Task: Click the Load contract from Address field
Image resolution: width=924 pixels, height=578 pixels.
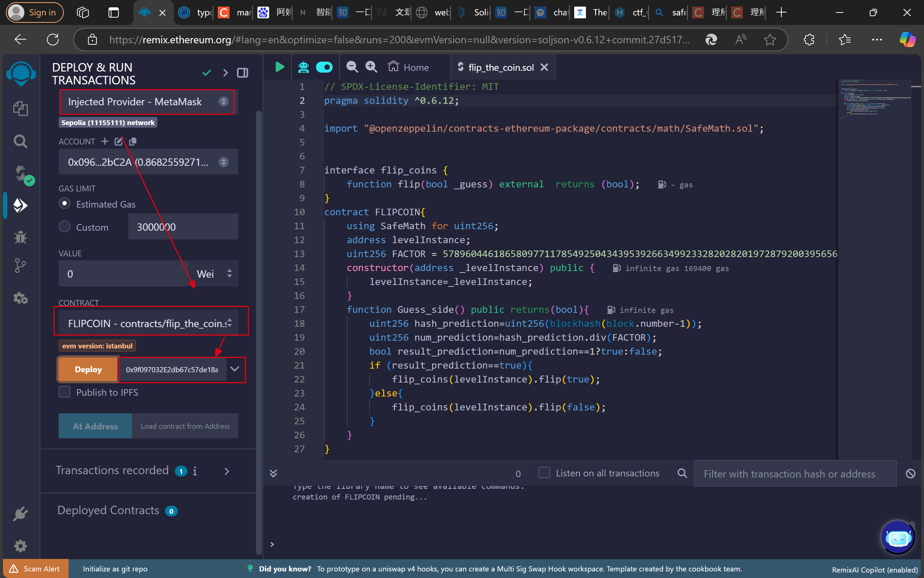Action: [185, 426]
